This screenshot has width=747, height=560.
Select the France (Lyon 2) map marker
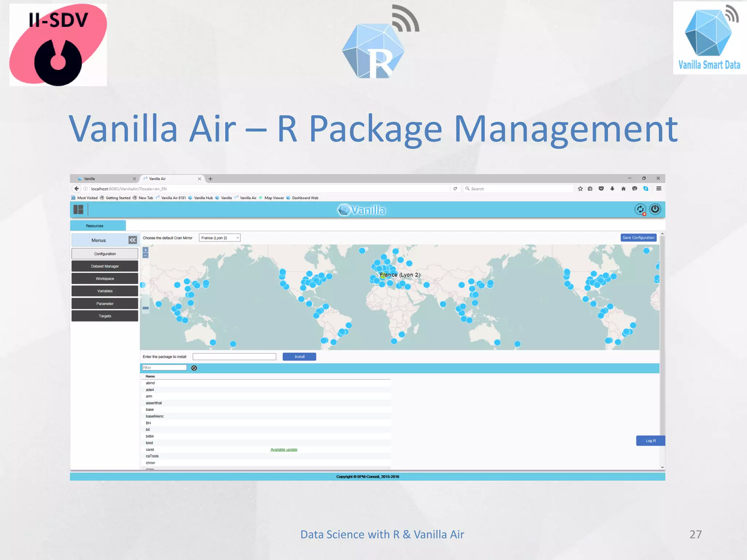[383, 276]
